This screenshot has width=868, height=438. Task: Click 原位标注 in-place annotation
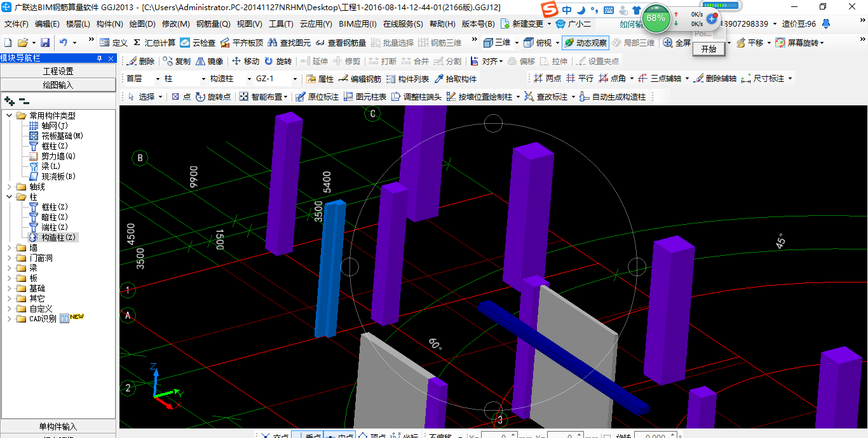318,96
